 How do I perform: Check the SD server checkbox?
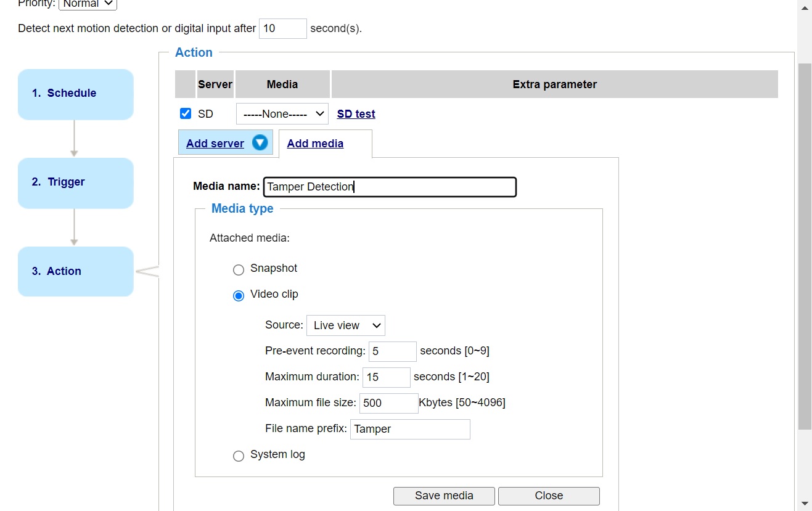tap(186, 113)
